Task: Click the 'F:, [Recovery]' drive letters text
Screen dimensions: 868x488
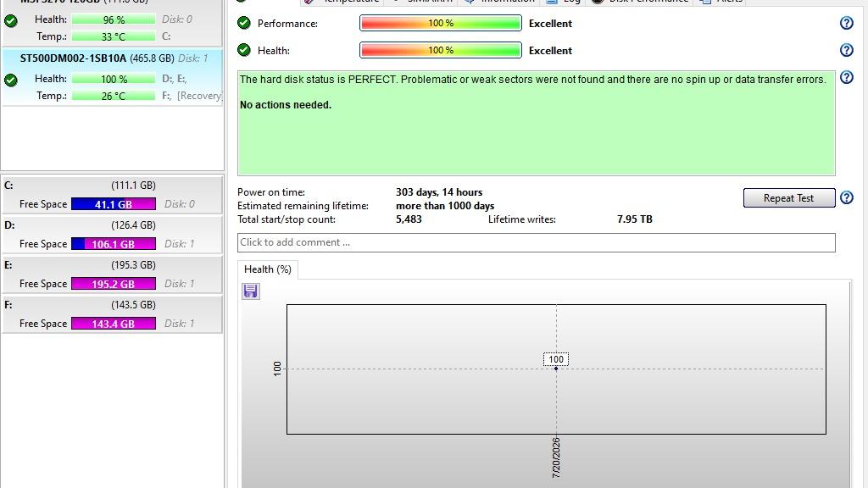Action: click(x=192, y=96)
